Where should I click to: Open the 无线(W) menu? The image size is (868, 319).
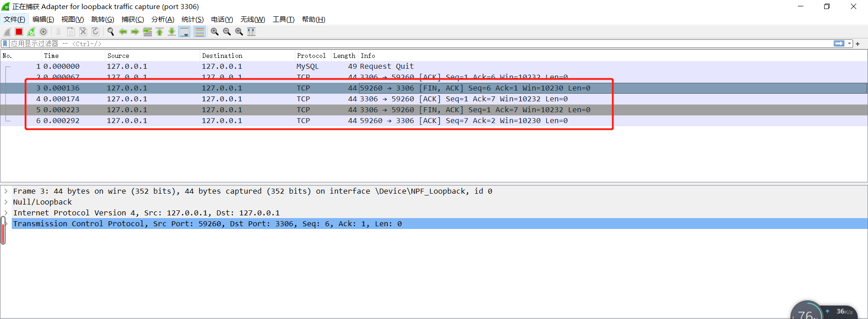click(253, 19)
